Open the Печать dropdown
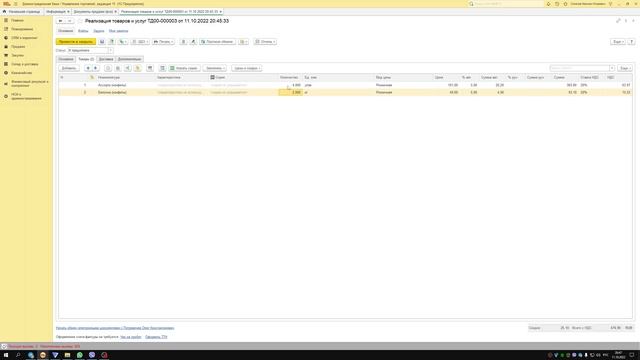Screen dimensions: 640x360 click(x=164, y=42)
